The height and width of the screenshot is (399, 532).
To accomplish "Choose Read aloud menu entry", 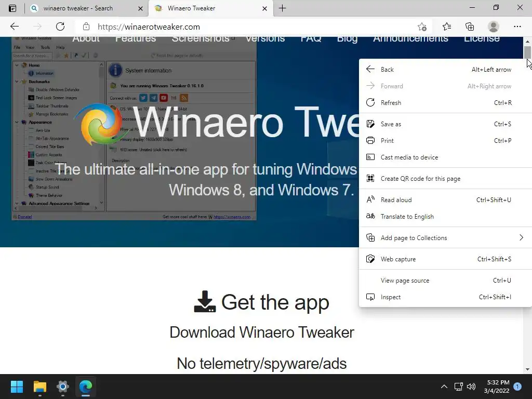I will pyautogui.click(x=445, y=200).
